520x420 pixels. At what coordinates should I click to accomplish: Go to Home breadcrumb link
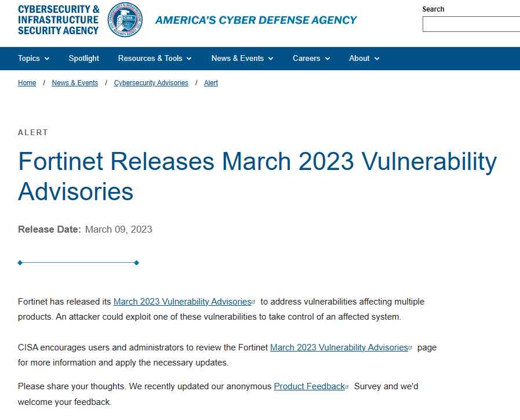pos(27,83)
